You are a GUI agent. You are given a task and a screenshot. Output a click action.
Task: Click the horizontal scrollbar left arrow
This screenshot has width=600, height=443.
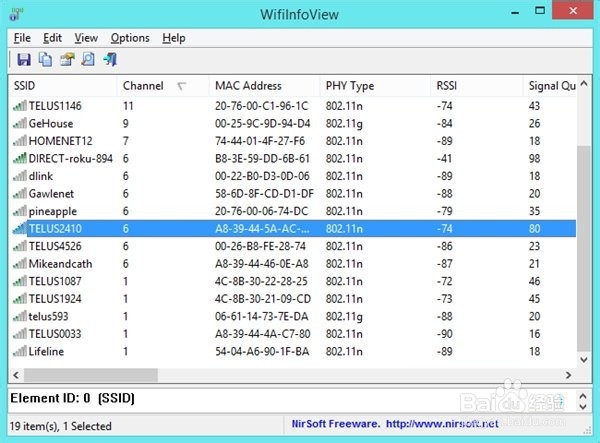(x=16, y=375)
